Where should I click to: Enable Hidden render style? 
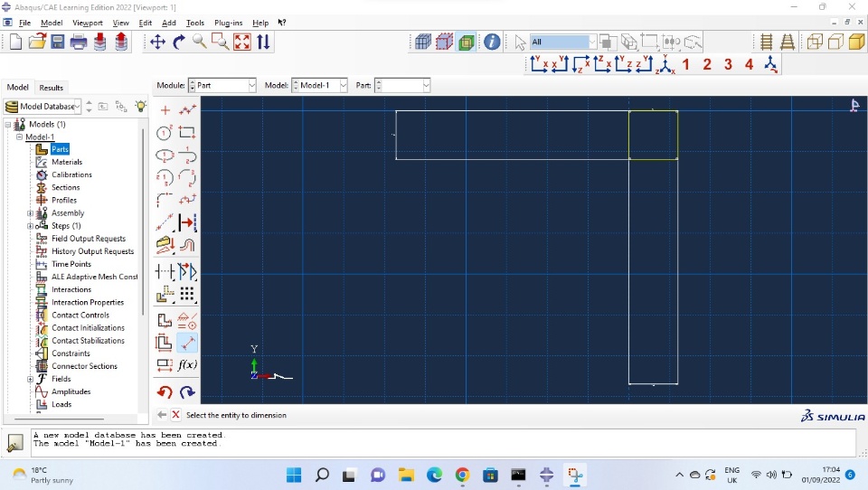[835, 42]
